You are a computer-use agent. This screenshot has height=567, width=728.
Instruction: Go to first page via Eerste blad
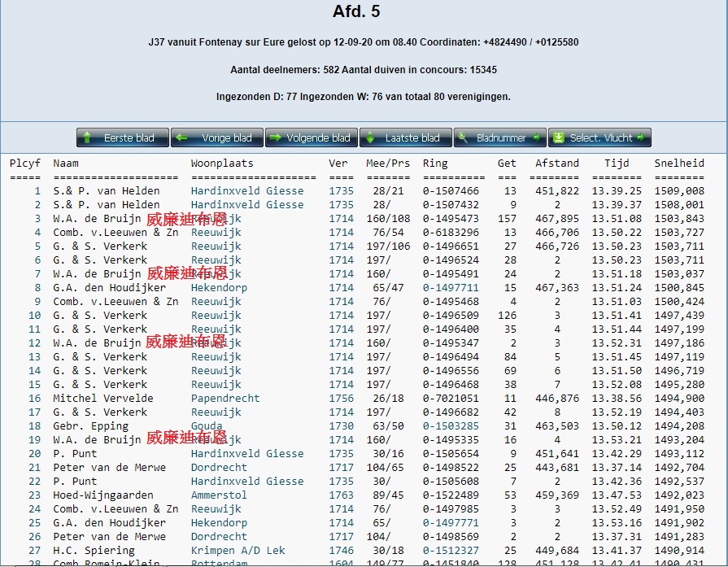123,138
